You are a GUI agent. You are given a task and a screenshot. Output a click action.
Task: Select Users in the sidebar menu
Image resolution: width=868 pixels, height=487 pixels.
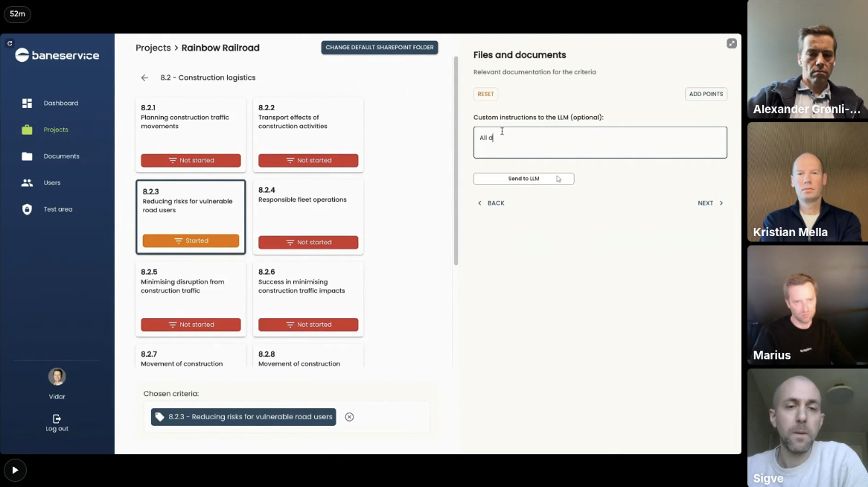point(52,183)
